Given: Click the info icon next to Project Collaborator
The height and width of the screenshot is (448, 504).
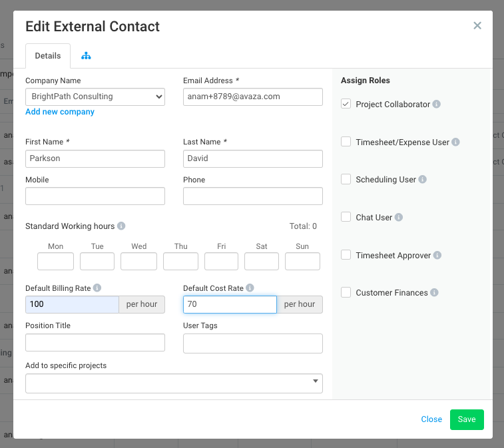Looking at the screenshot, I should 436,104.
